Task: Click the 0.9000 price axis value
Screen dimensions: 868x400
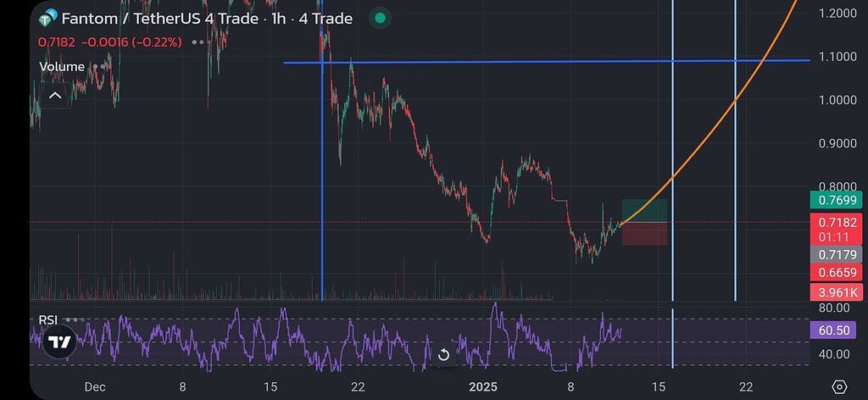Action: tap(837, 144)
